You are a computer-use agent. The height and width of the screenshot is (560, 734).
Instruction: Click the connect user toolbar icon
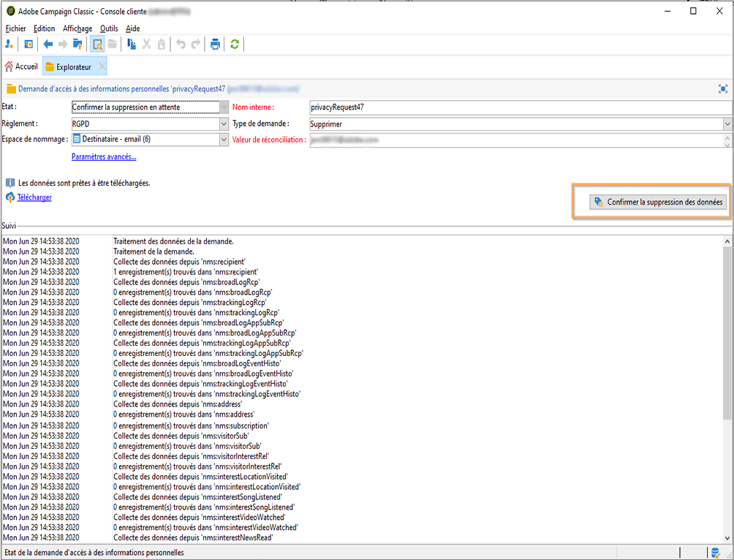(x=9, y=45)
